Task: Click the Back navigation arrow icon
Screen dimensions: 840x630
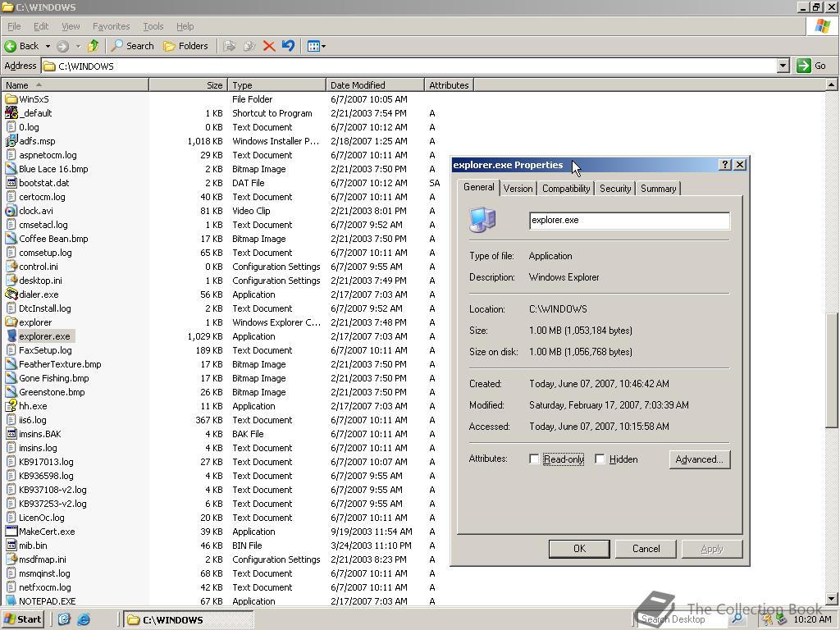Action: (x=10, y=46)
